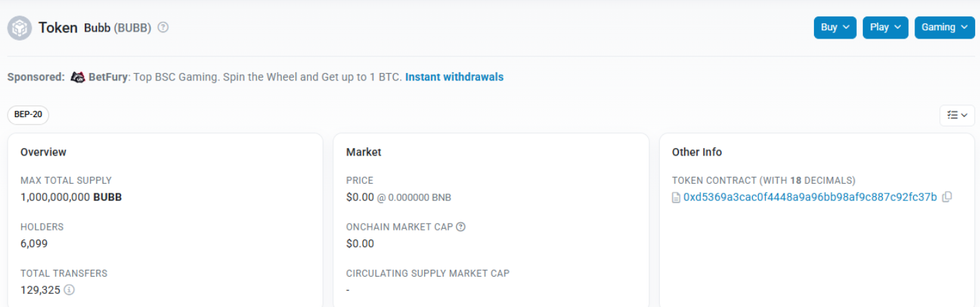
Task: Copy the token contract address
Action: pyautogui.click(x=947, y=197)
